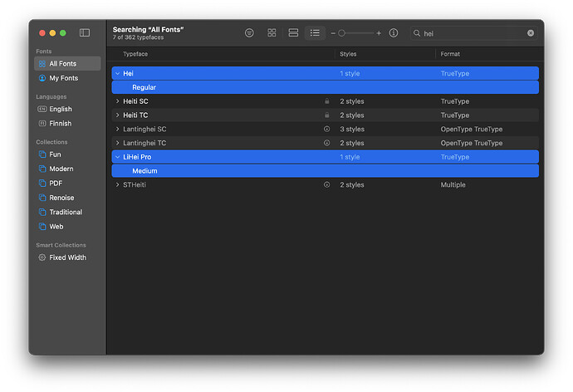Open My Fonts in sidebar
573x392 pixels.
pyautogui.click(x=67, y=78)
